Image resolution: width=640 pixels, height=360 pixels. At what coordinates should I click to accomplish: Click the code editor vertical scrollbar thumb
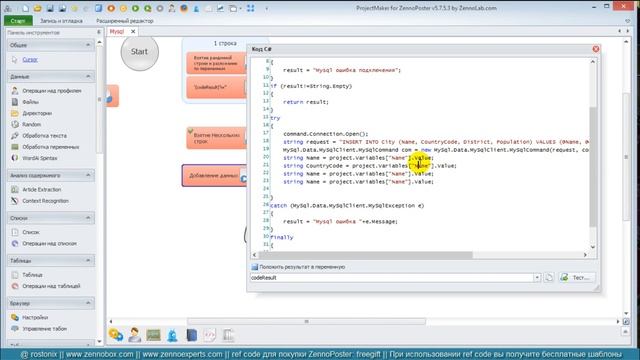coord(593,167)
